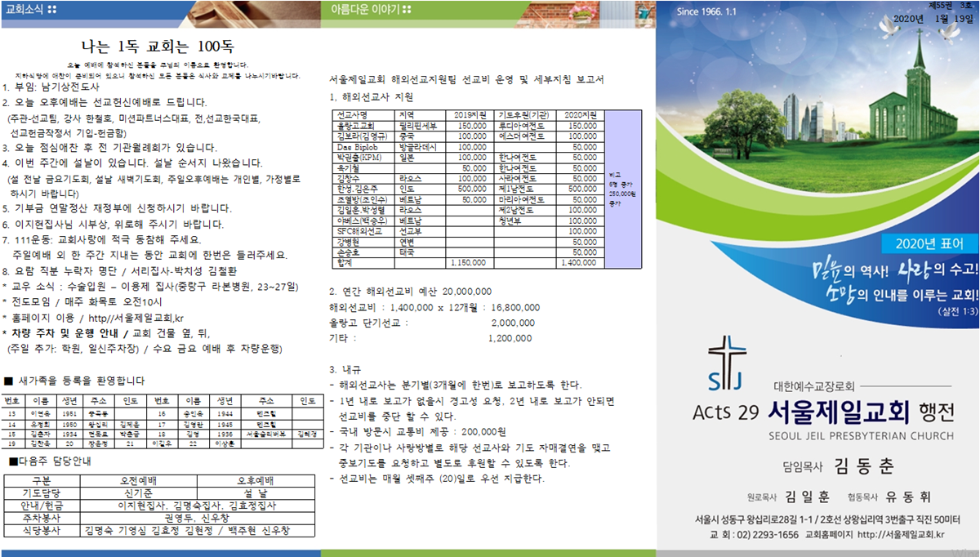This screenshot has width=980, height=557.
Task: Click the '안내/헌금' row label
Action: [x=41, y=506]
